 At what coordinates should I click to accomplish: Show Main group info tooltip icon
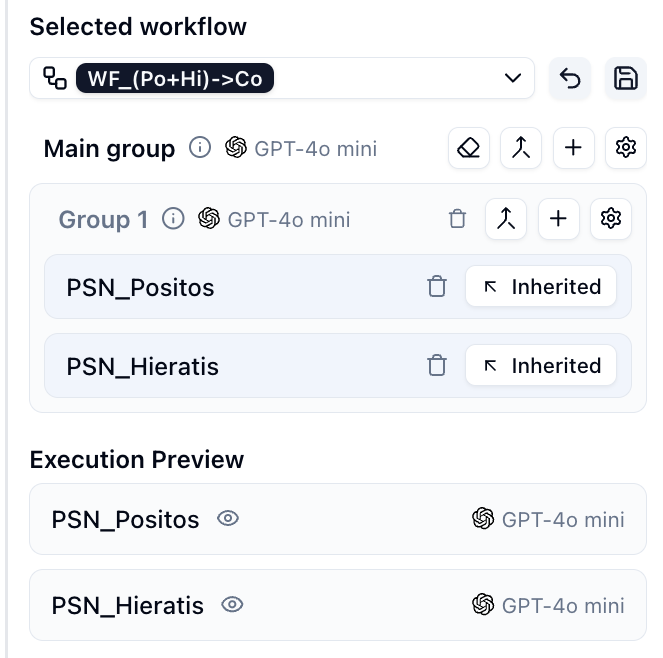coord(200,148)
